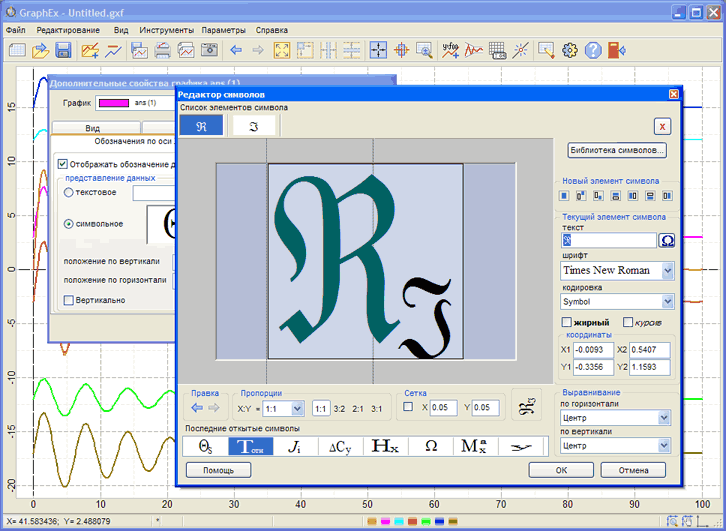Open the Omega symbol picker next to text field
This screenshot has width=726, height=531.
[x=666, y=241]
